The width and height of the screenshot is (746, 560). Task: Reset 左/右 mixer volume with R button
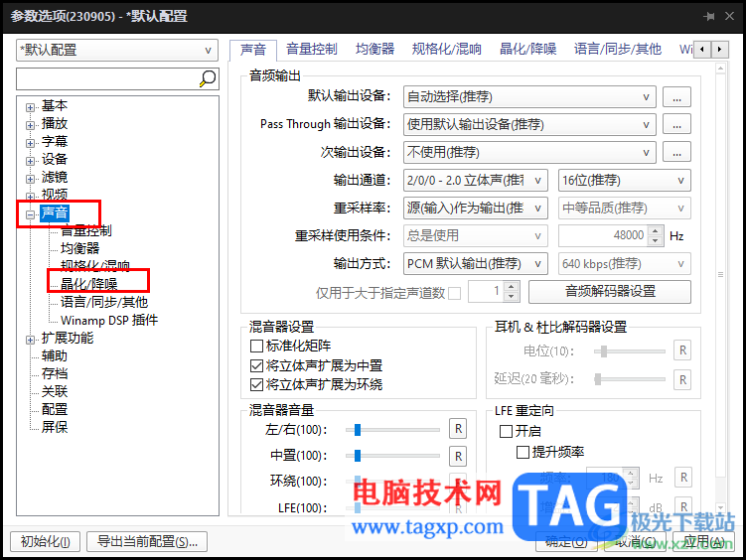pyautogui.click(x=458, y=429)
